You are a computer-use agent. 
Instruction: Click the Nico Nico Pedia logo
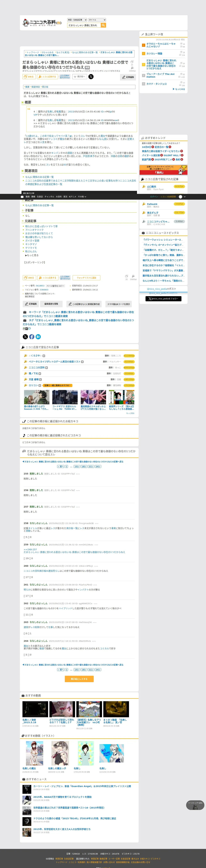pyautogui.click(x=42, y=23)
